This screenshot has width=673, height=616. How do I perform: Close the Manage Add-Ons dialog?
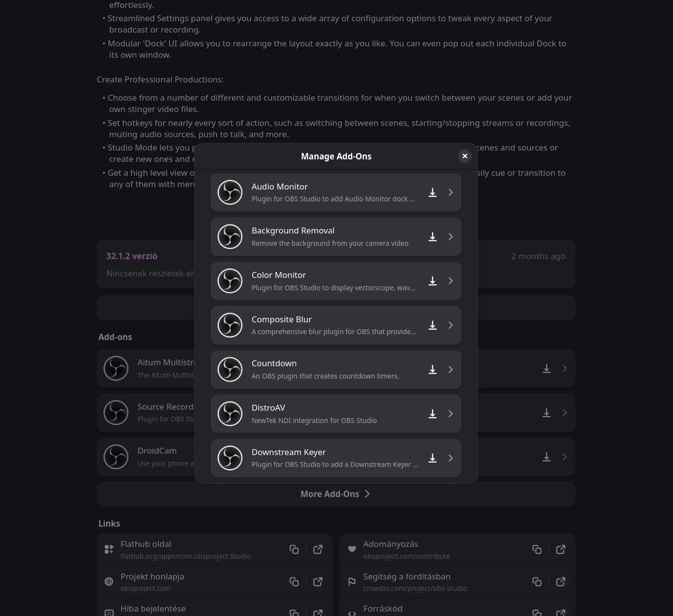465,156
